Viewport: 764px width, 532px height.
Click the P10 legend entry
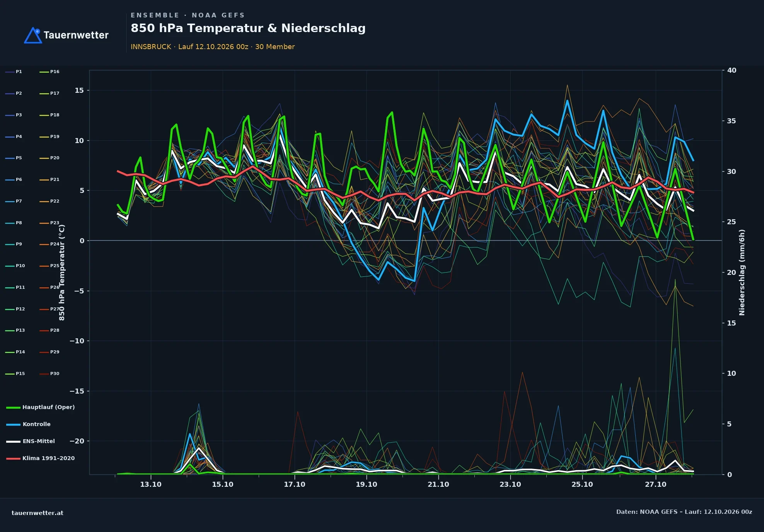[x=15, y=266]
